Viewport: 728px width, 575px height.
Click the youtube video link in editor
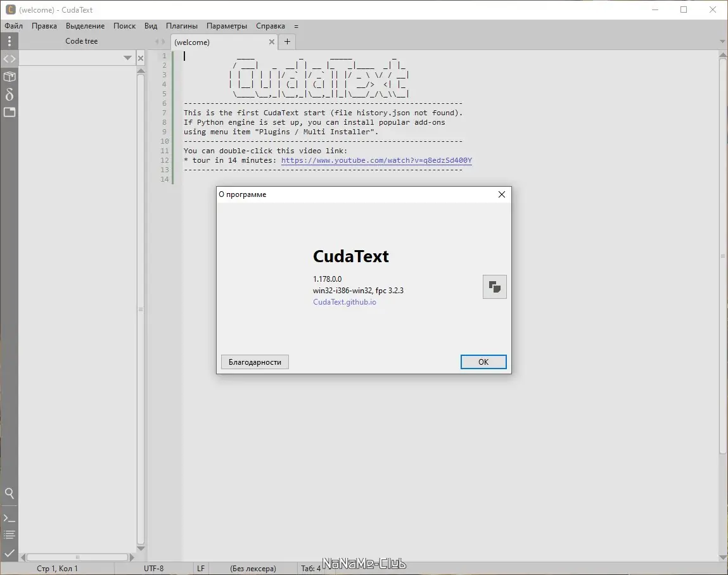(x=376, y=160)
